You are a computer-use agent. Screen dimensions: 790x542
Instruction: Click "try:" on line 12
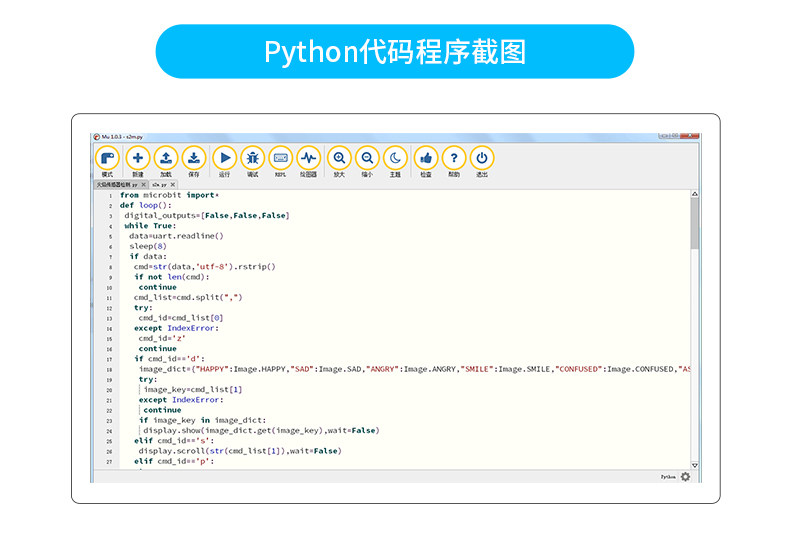(143, 308)
